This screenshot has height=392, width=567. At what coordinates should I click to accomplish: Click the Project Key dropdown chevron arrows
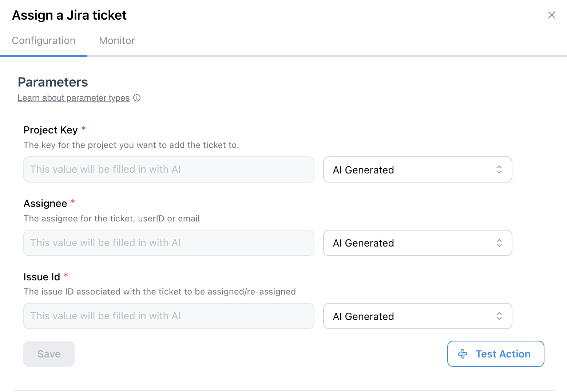pyautogui.click(x=499, y=169)
